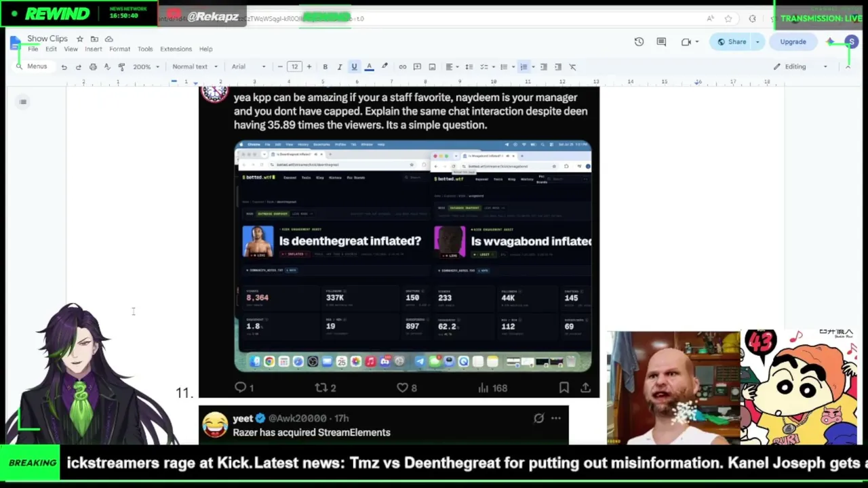Decrease the font size

click(x=280, y=66)
